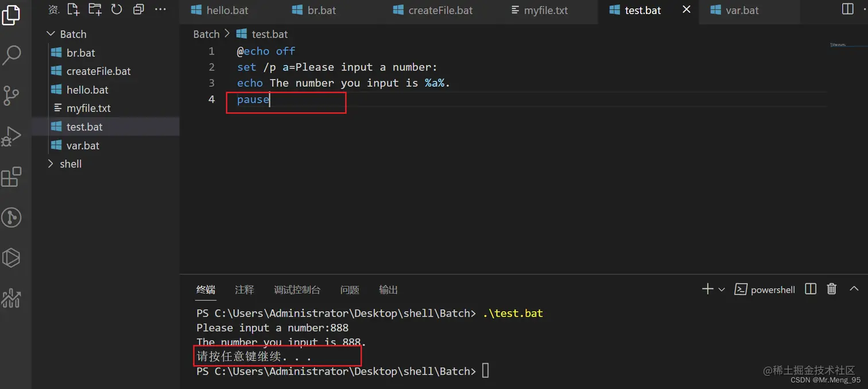Viewport: 868px width, 389px height.
Task: Click the 'Please input a number:888' terminal line
Action: [x=273, y=328]
